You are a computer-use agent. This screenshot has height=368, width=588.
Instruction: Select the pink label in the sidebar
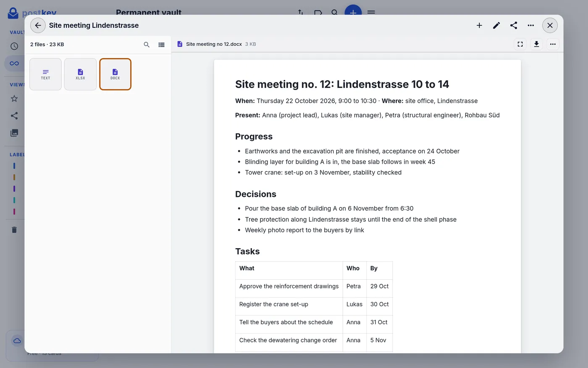14,212
